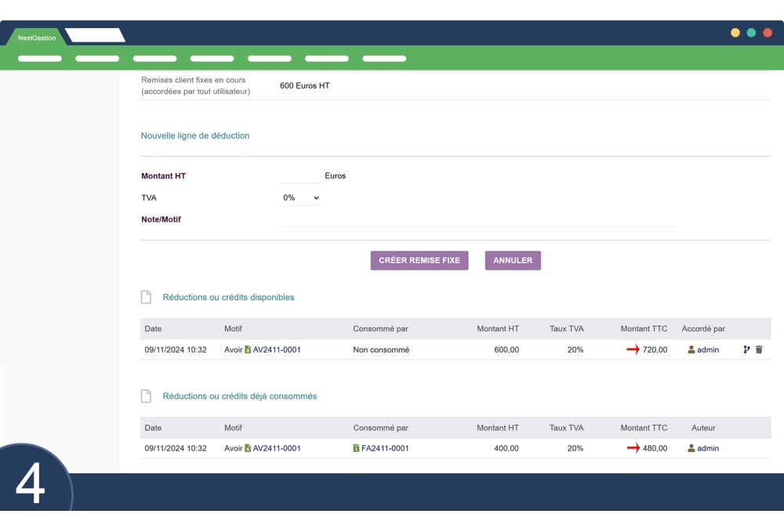Screen dimensions: 784x532
Task: Cancel with the ANNULER button
Action: click(x=512, y=260)
